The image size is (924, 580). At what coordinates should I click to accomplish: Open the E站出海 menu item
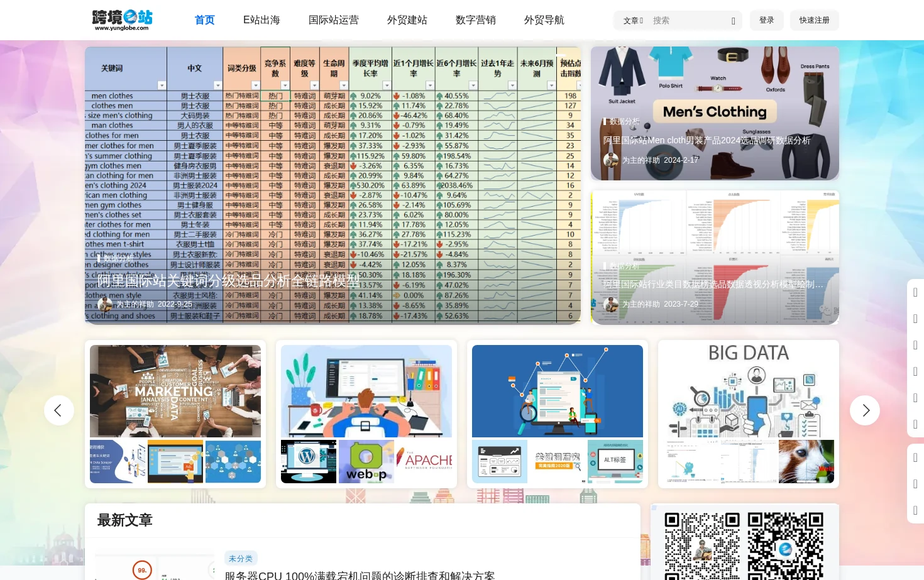(261, 20)
